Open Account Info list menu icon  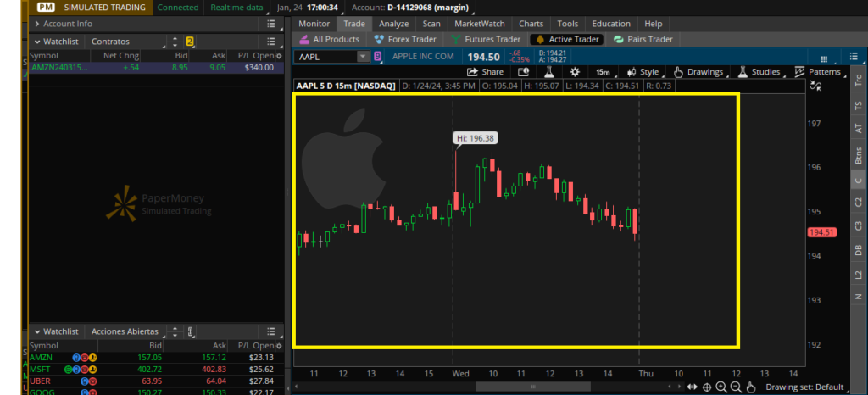pyautogui.click(x=270, y=24)
